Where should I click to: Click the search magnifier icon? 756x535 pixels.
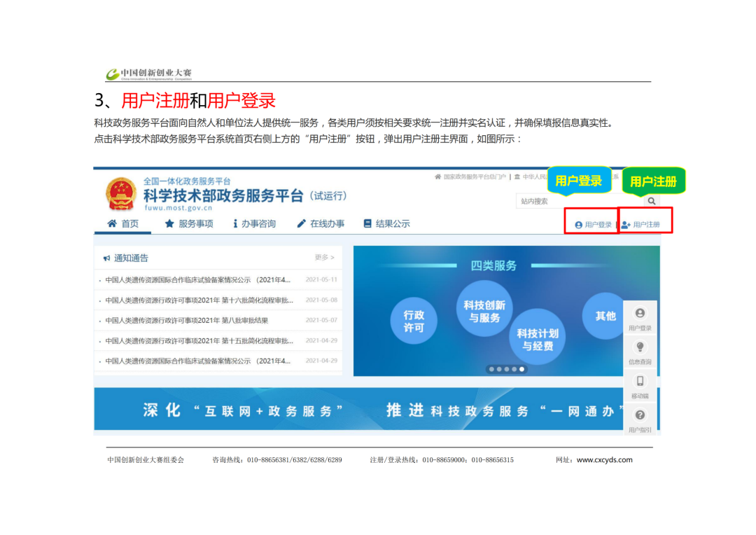click(x=652, y=202)
